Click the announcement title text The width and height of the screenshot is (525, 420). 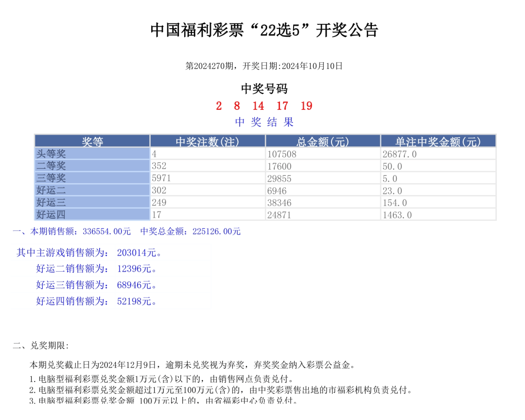[x=262, y=29]
